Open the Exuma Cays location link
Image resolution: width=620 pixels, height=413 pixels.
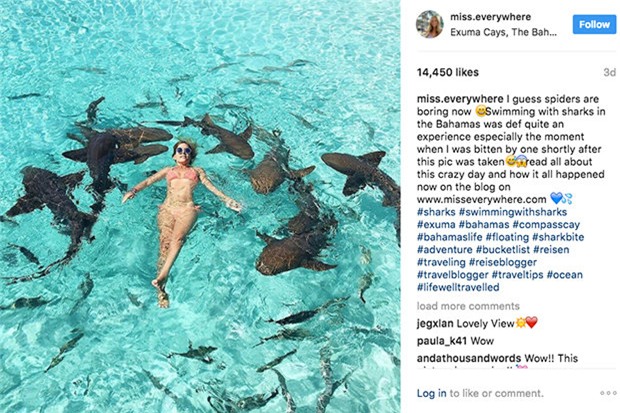tap(502, 32)
